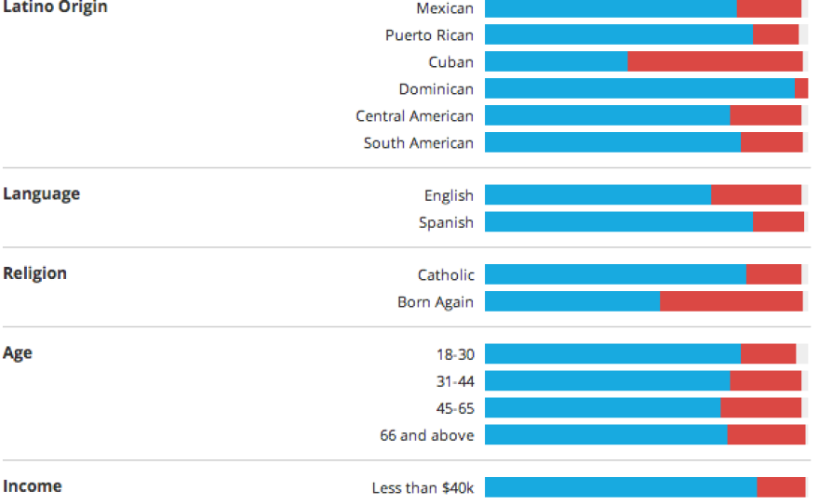819x504 pixels.
Task: Select the red segment for ages 31-44
Action: tap(765, 381)
